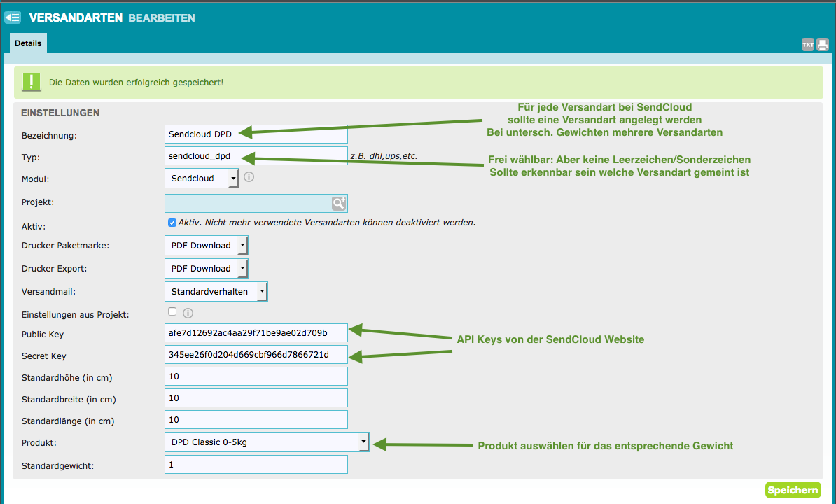This screenshot has height=504, width=836.
Task: Select the Standardgewicht input field
Action: point(256,465)
